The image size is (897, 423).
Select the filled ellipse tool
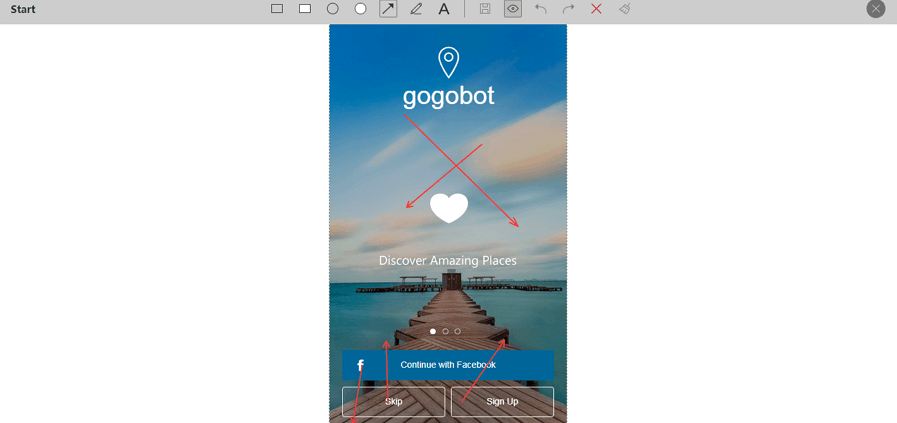[361, 9]
